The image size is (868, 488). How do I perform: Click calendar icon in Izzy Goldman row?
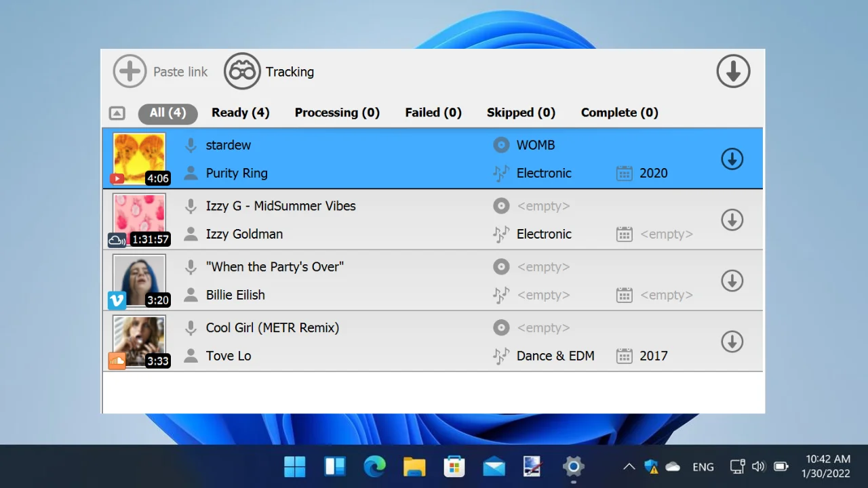(624, 235)
